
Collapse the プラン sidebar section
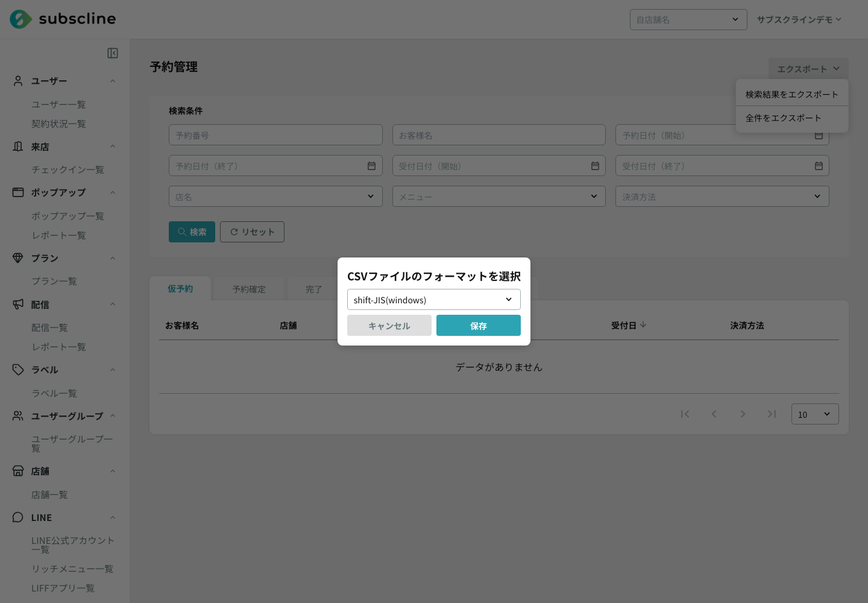coord(113,258)
